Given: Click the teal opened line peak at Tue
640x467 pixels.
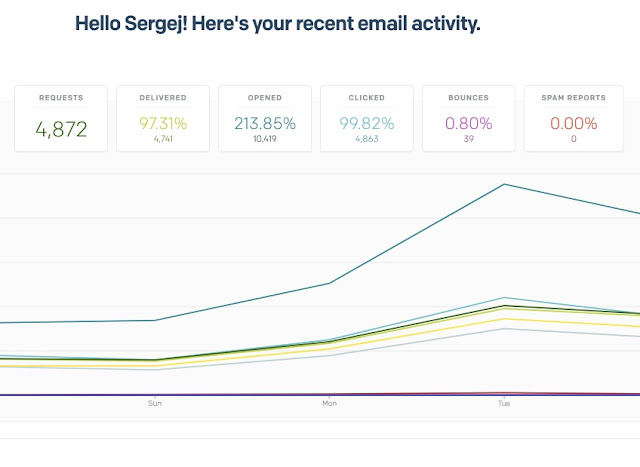Looking at the screenshot, I should coord(504,184).
